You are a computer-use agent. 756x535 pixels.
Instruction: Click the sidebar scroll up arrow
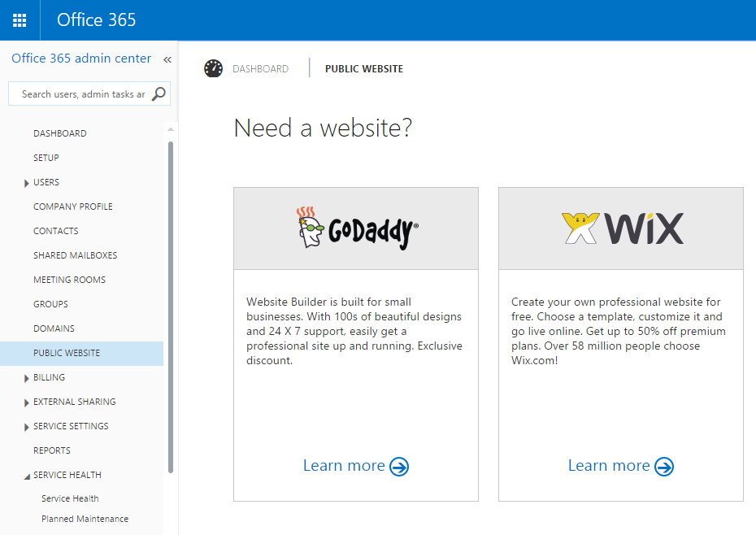(x=170, y=129)
